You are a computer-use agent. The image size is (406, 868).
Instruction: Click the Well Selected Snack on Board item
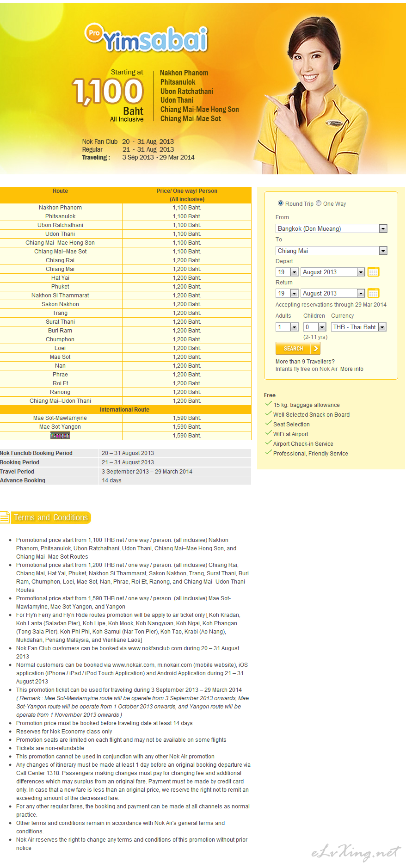[x=311, y=415]
